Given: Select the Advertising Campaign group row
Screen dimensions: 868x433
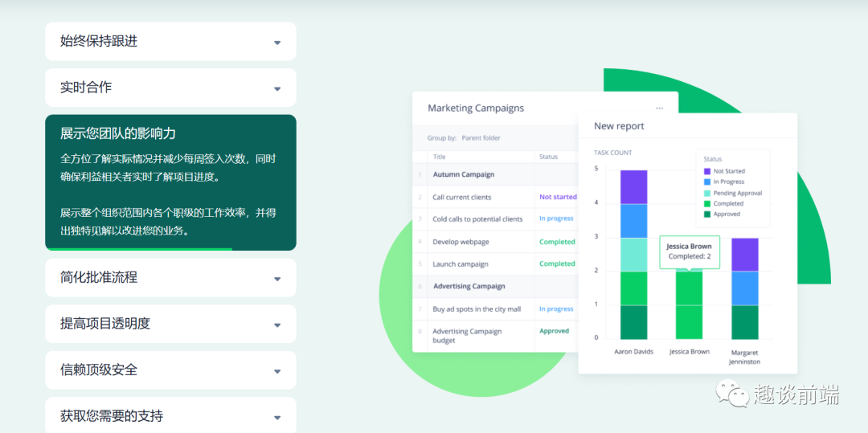Looking at the screenshot, I should (495, 287).
